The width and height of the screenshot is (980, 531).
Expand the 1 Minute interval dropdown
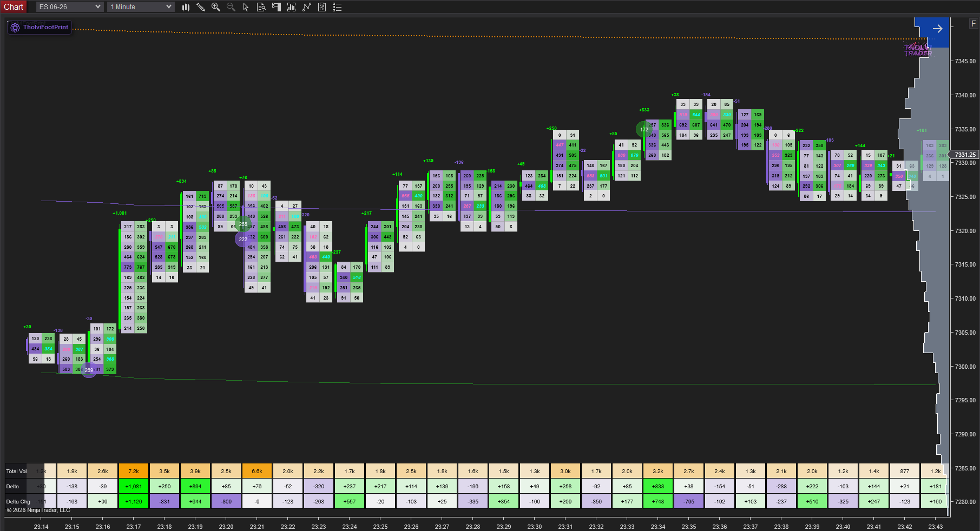tap(141, 7)
